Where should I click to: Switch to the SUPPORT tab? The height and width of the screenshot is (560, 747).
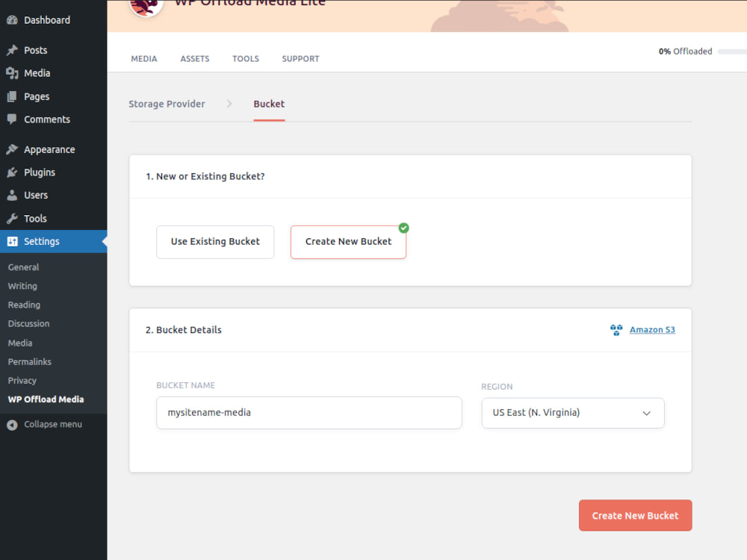300,58
